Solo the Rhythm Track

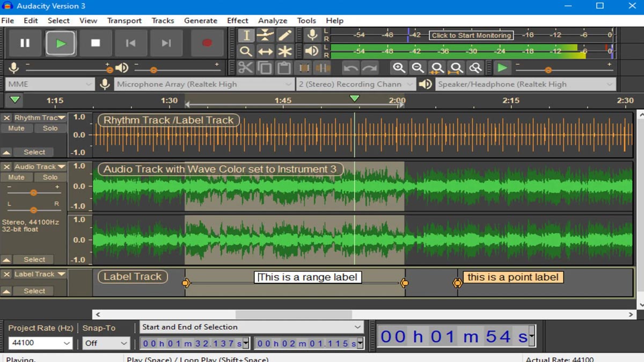(x=50, y=128)
